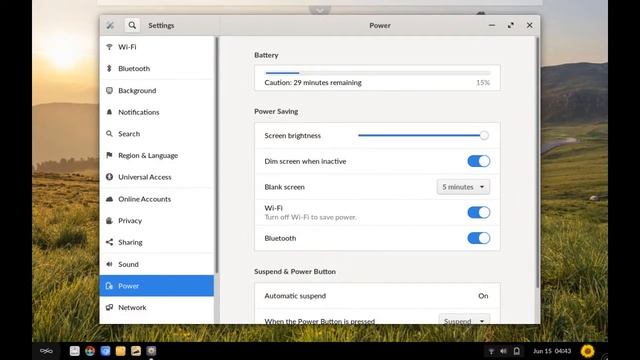Click the Wi-Fi signal icon in sidebar
The height and width of the screenshot is (360, 640).
click(x=109, y=47)
